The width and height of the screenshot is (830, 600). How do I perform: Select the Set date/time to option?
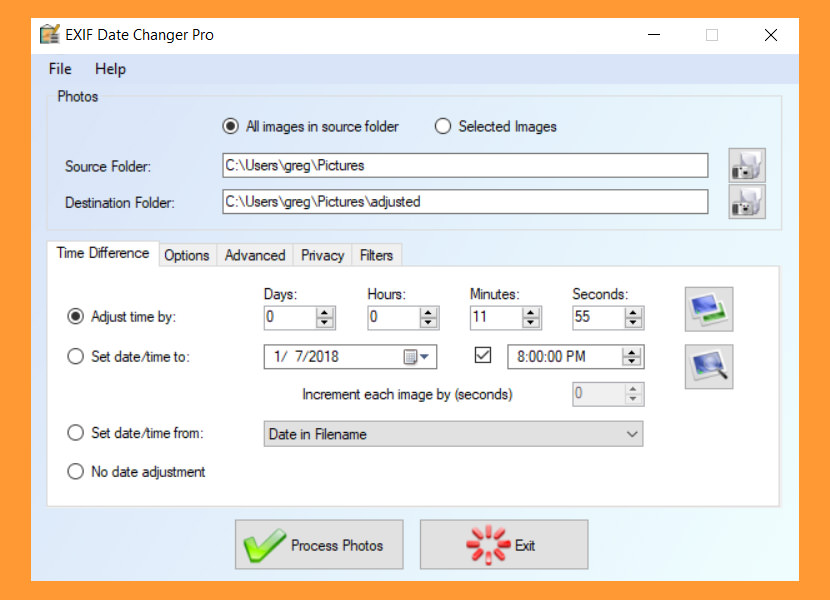coord(75,357)
